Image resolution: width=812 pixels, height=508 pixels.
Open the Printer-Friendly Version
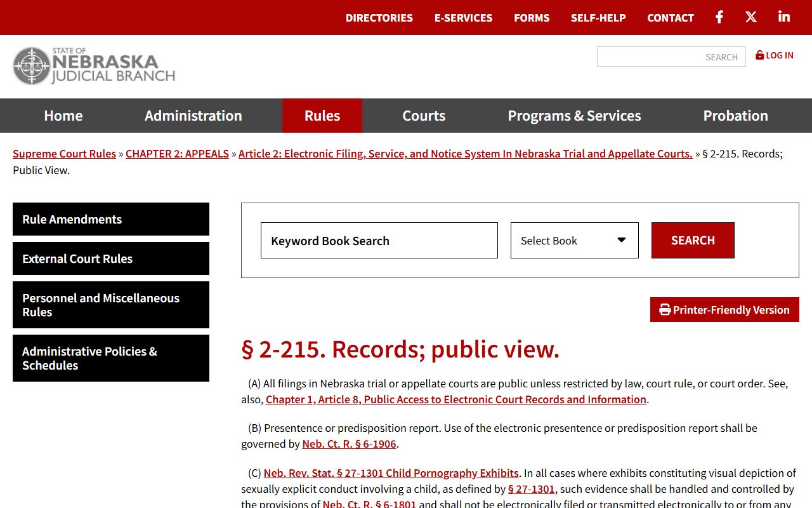click(724, 310)
